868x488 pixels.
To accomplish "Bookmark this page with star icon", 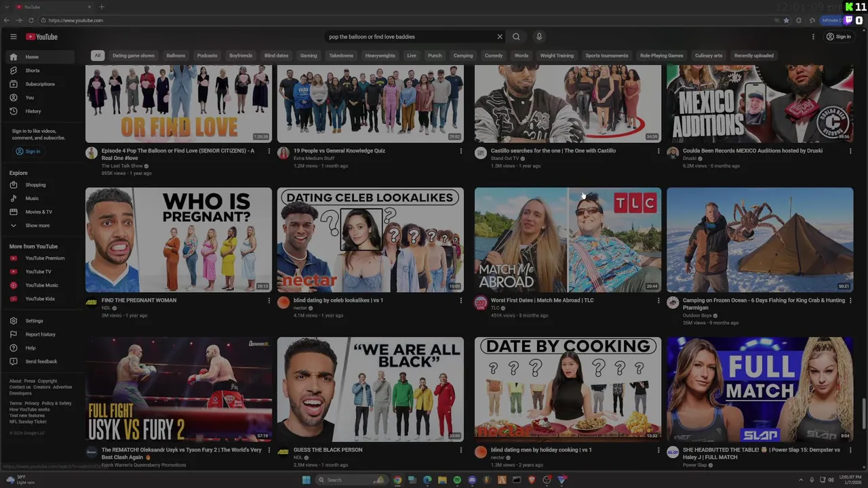I will click(x=786, y=20).
